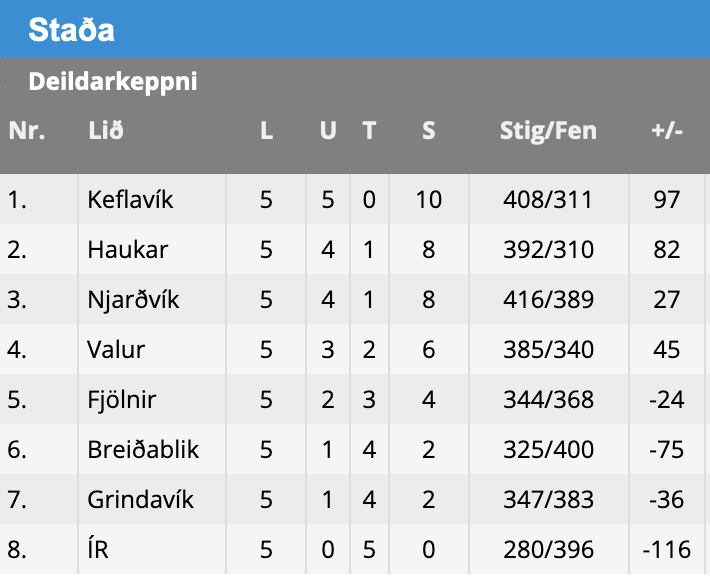Click the S points column header

tap(428, 130)
